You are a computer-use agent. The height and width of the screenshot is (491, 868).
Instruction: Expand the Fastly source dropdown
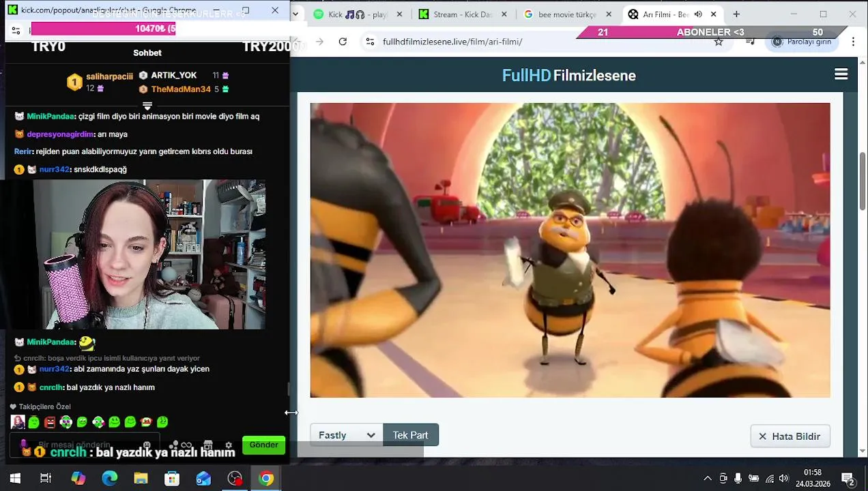click(347, 435)
